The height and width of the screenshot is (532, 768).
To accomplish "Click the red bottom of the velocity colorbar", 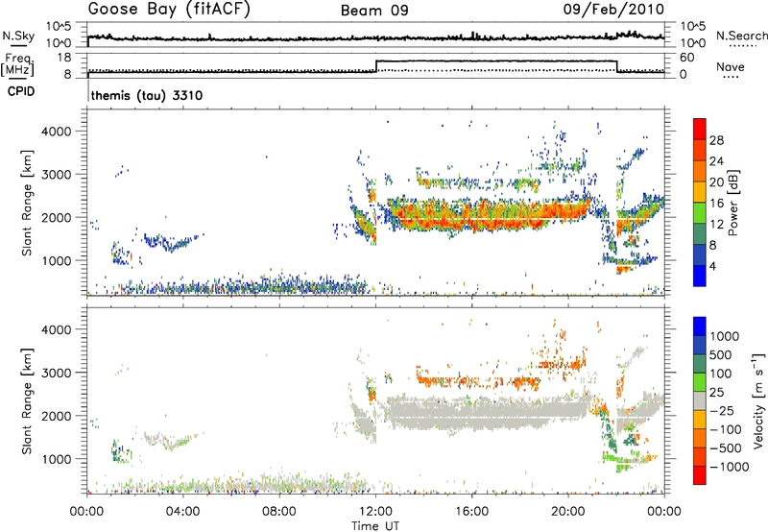I will pyautogui.click(x=700, y=475).
